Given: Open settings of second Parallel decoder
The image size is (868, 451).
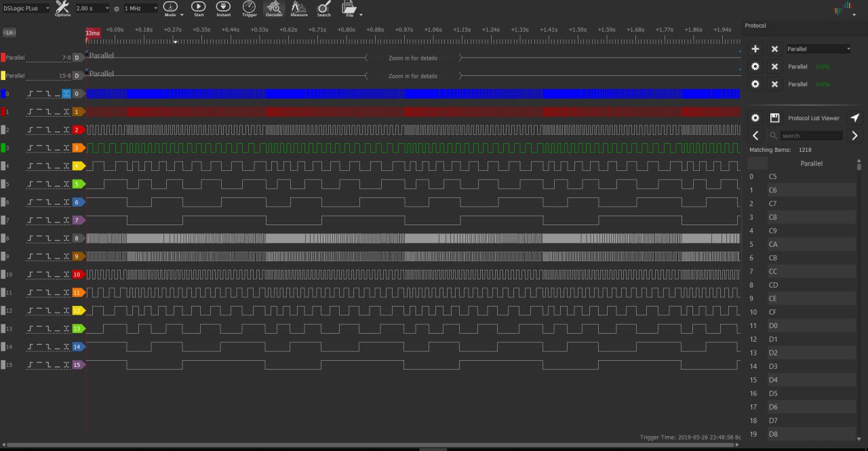Looking at the screenshot, I should pos(755,84).
